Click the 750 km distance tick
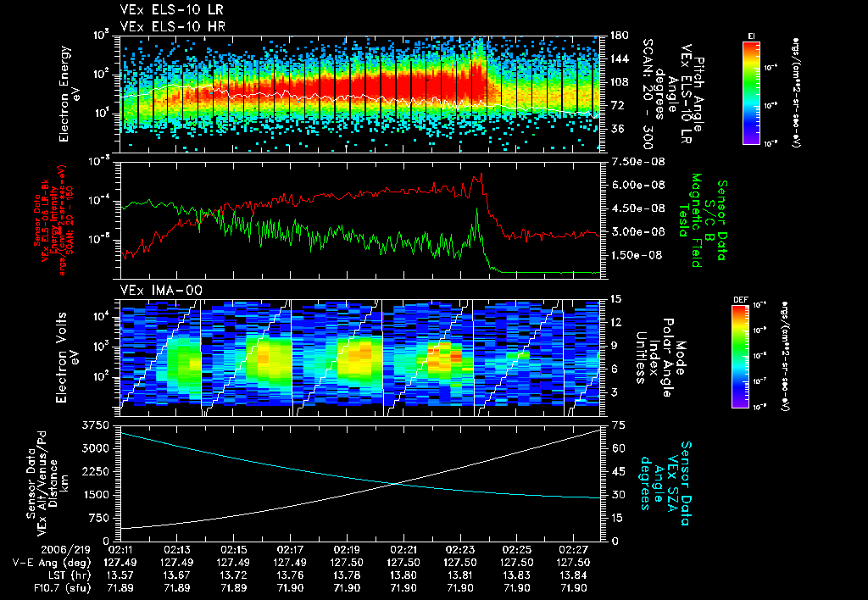868x600 pixels. (99, 518)
